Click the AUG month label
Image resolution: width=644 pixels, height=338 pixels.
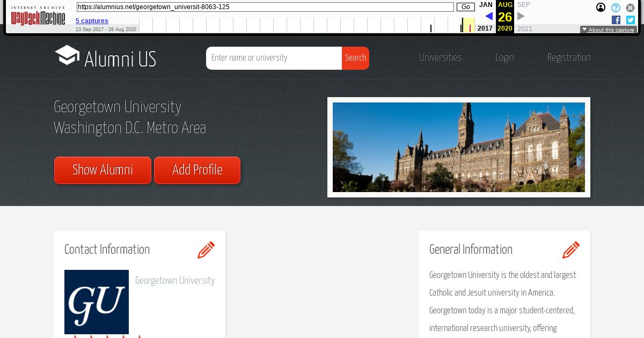pyautogui.click(x=505, y=5)
